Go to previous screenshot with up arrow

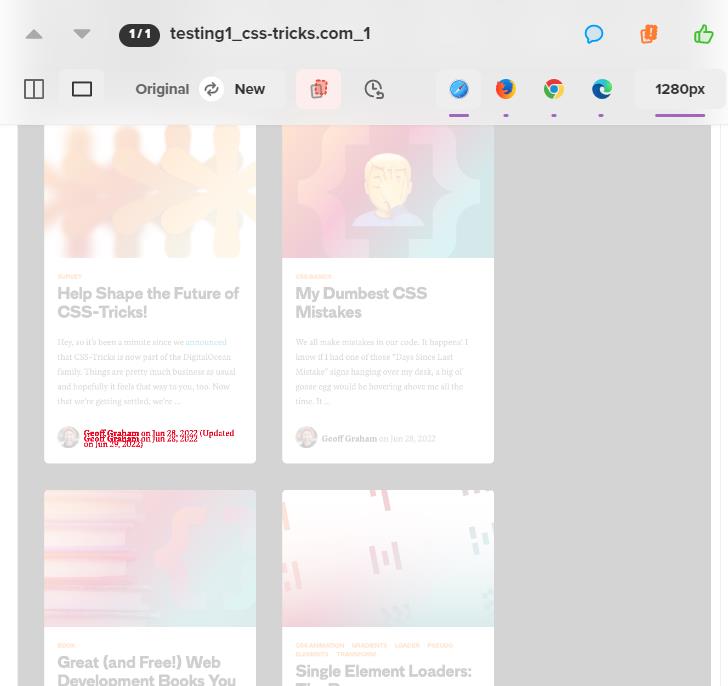pos(34,34)
